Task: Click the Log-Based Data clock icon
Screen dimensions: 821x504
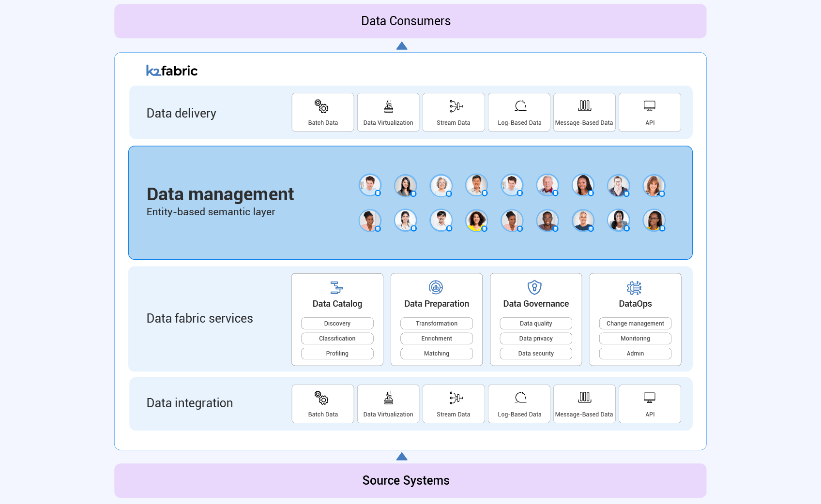Action: click(x=518, y=105)
